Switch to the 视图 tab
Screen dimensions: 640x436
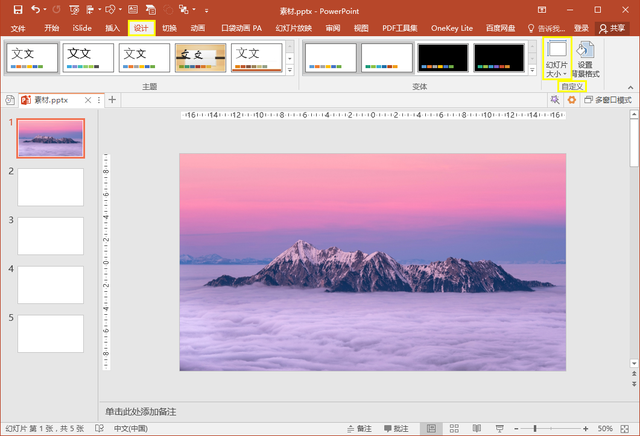pyautogui.click(x=361, y=28)
